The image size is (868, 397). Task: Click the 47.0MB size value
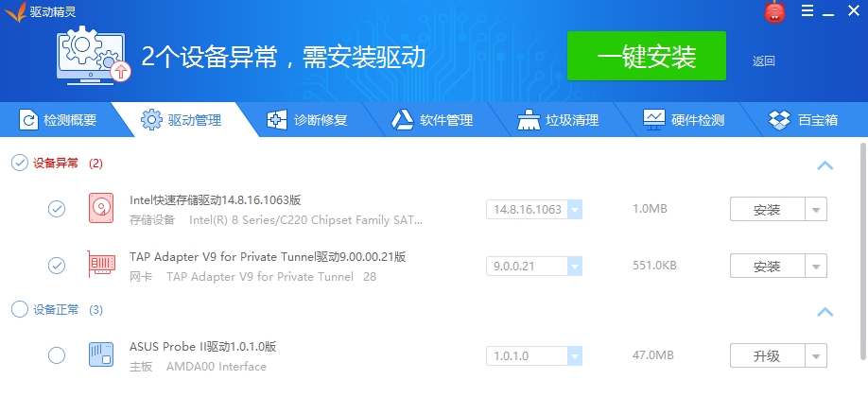coord(653,354)
